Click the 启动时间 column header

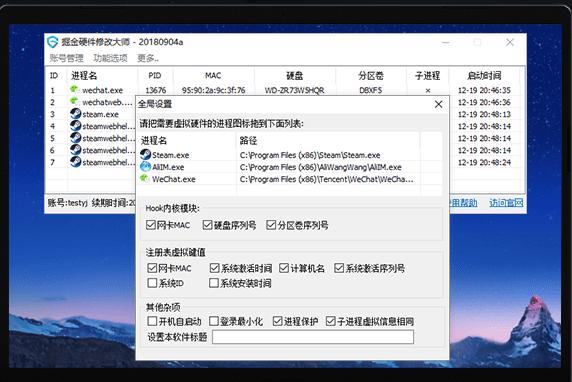[484, 76]
